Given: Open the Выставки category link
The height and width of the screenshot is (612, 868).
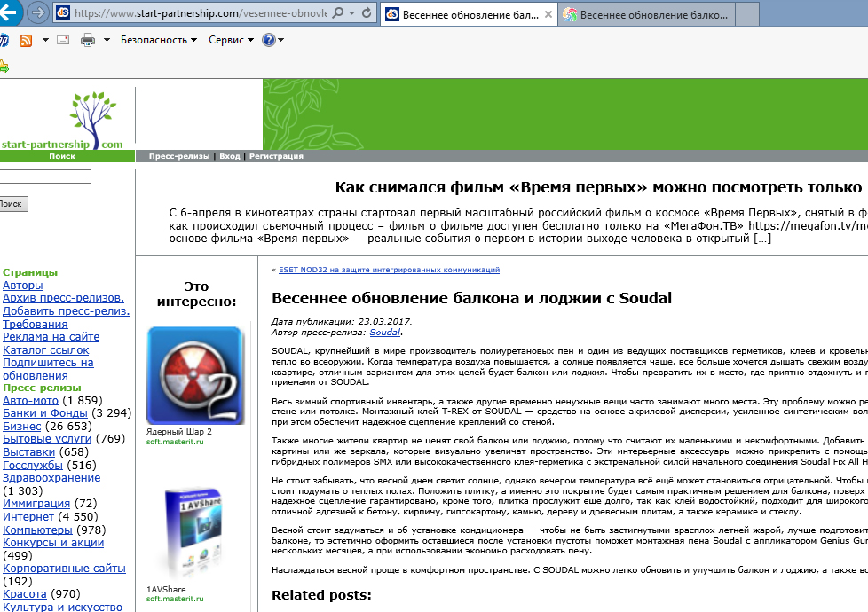Looking at the screenshot, I should [28, 452].
